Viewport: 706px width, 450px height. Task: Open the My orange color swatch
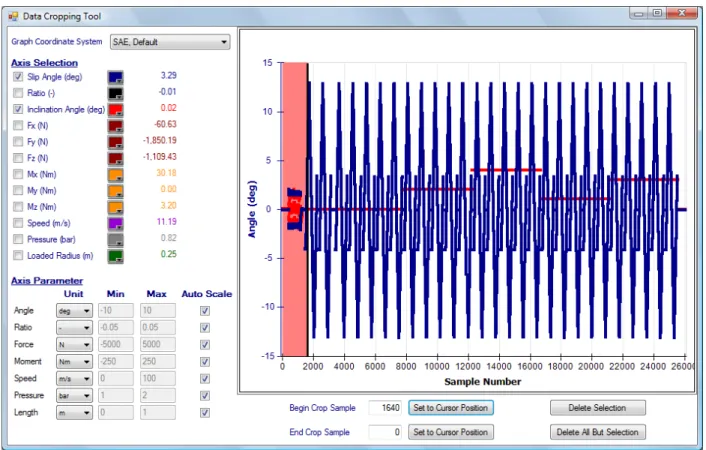115,191
